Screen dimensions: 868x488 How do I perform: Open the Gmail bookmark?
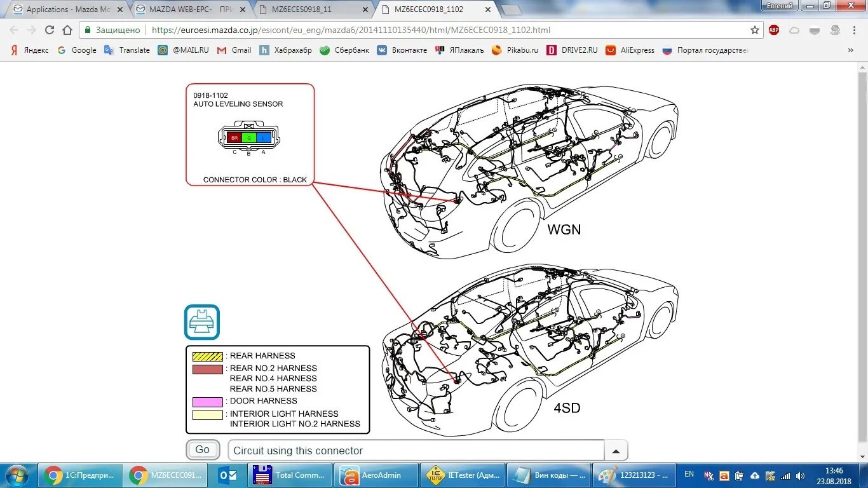coord(234,50)
